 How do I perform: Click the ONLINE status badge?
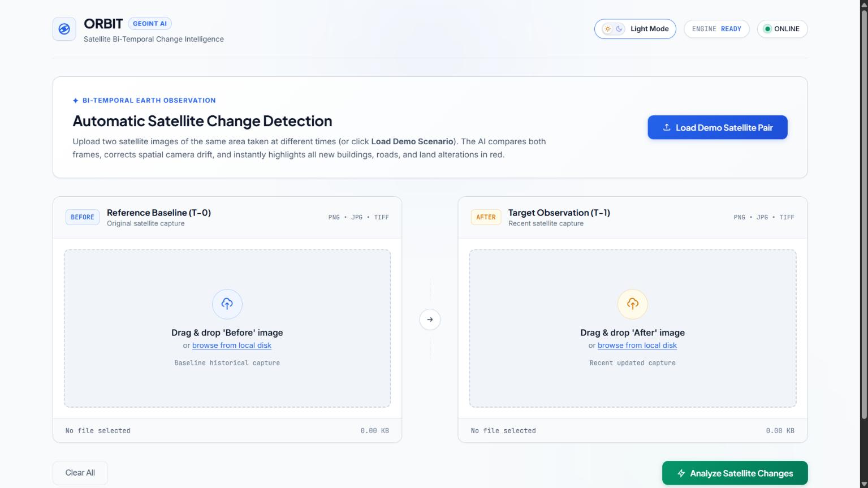(783, 29)
